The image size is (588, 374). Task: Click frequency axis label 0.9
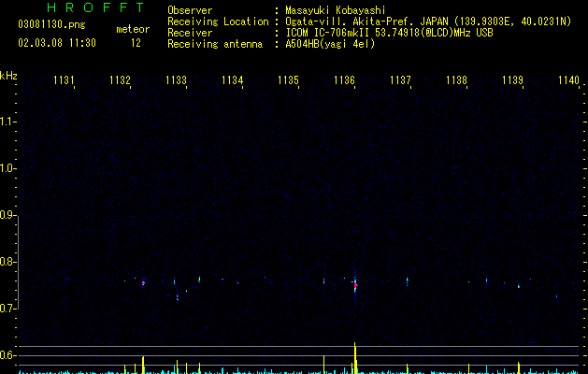[x=7, y=215]
